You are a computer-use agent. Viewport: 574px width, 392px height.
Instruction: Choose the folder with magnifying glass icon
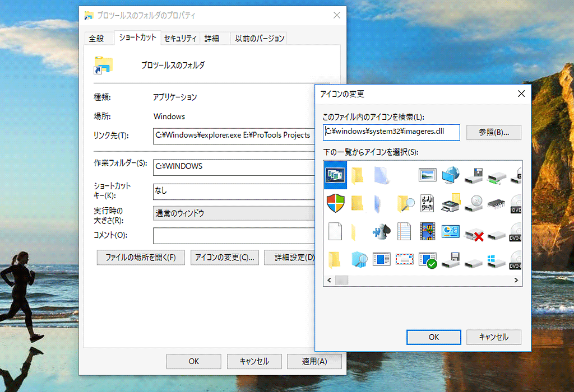point(405,204)
